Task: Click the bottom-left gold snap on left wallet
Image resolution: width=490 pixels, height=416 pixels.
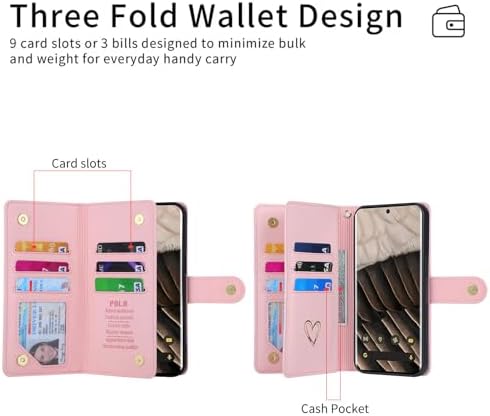Action: coord(22,360)
